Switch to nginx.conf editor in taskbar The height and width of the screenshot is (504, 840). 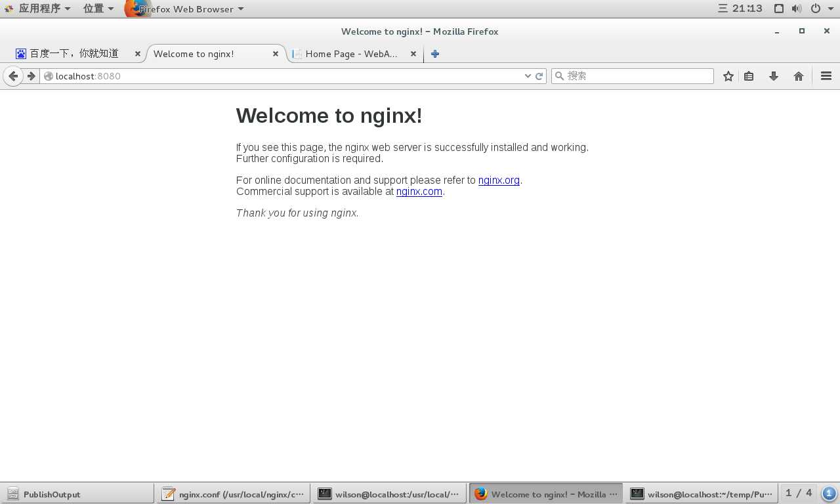[233, 494]
